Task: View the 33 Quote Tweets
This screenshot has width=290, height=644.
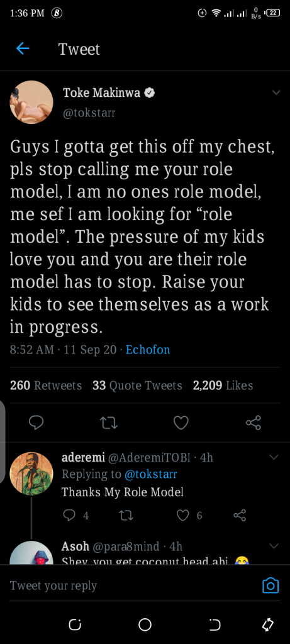Action: [137, 386]
